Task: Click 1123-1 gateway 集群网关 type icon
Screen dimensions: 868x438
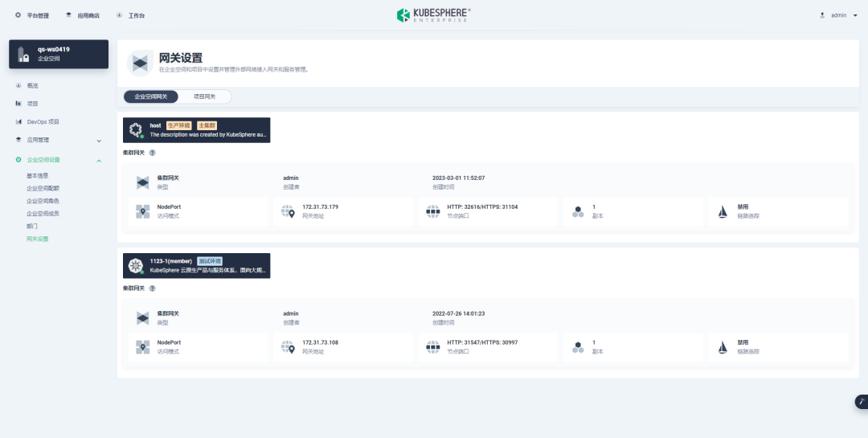Action: click(x=143, y=317)
